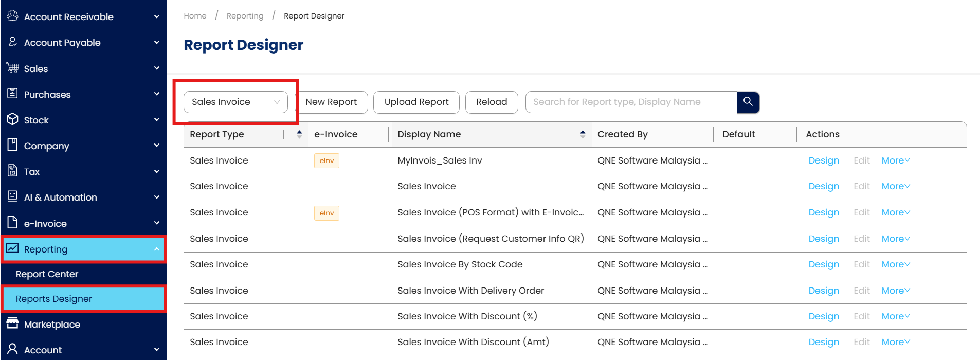Click the Sales cart icon in sidebar
980x360 pixels.
pos(12,68)
